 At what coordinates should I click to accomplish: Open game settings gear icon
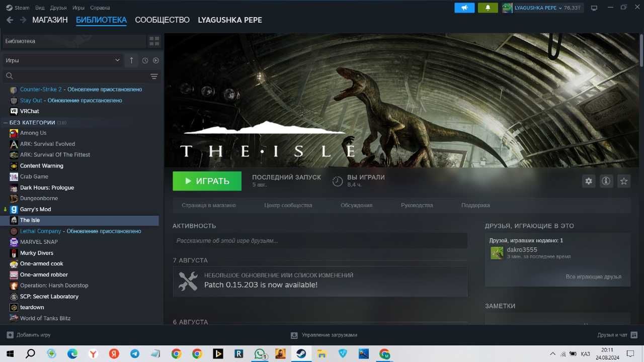(x=588, y=181)
